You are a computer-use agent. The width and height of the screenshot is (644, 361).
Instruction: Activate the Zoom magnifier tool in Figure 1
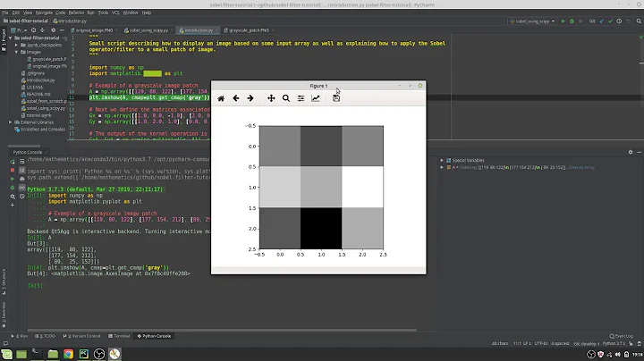(286, 98)
